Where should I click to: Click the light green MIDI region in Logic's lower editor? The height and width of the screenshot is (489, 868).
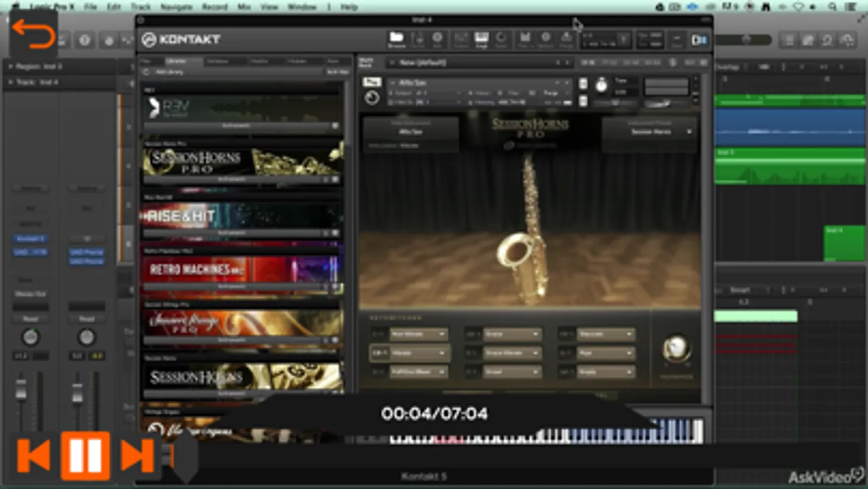(756, 316)
